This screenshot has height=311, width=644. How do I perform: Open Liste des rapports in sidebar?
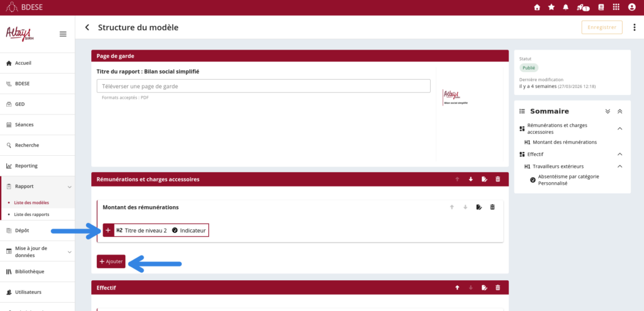[31, 214]
